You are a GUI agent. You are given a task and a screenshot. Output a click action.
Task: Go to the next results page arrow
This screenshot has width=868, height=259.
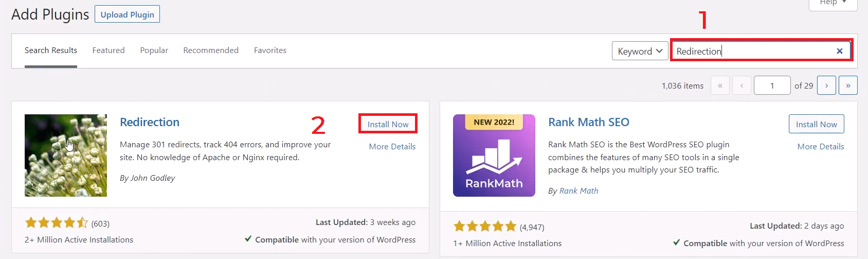pos(826,85)
